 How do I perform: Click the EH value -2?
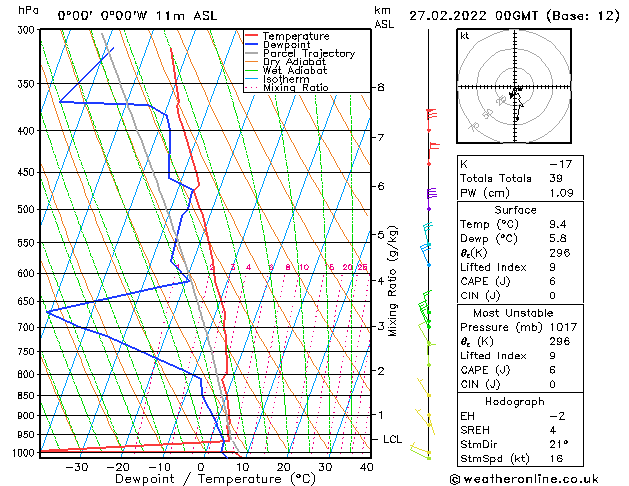tap(557, 416)
